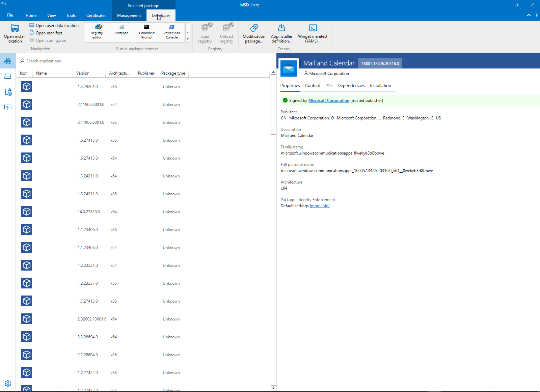540x392 pixels.
Task: Click the help question mark icon
Action: click(x=536, y=15)
